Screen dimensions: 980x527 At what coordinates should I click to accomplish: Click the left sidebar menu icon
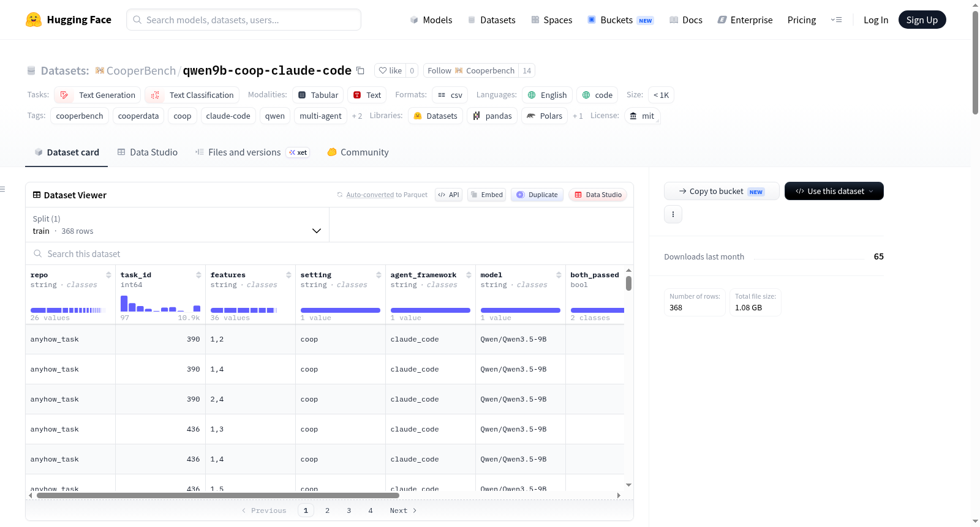click(2, 189)
